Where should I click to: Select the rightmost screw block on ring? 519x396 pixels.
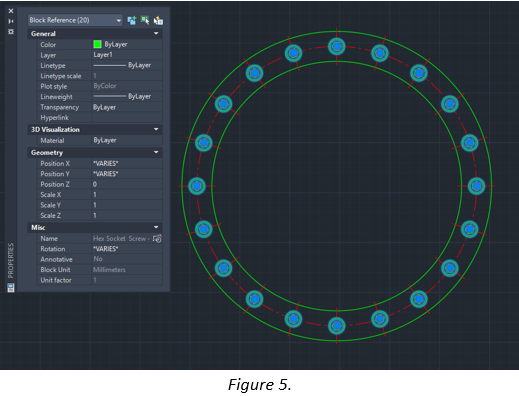point(476,186)
